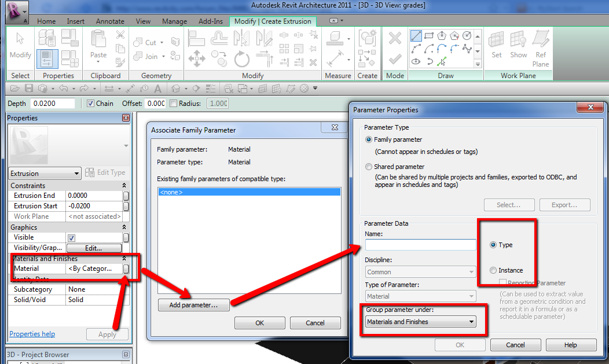Screen dimensions: 609x364
Task: Click the Save icon in quick access toolbar
Action: 29,89
